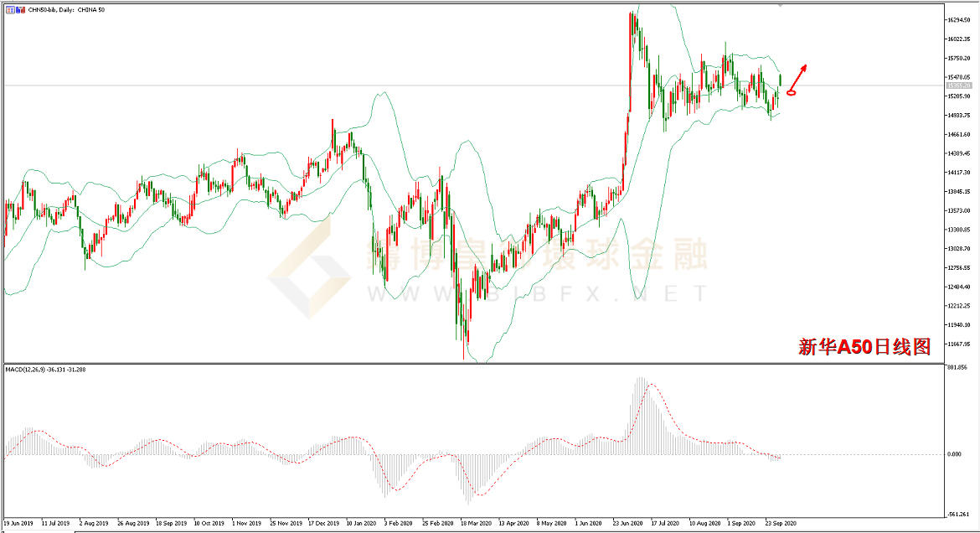Select the small red ellipse marker
This screenshot has width=980, height=533.
click(790, 92)
